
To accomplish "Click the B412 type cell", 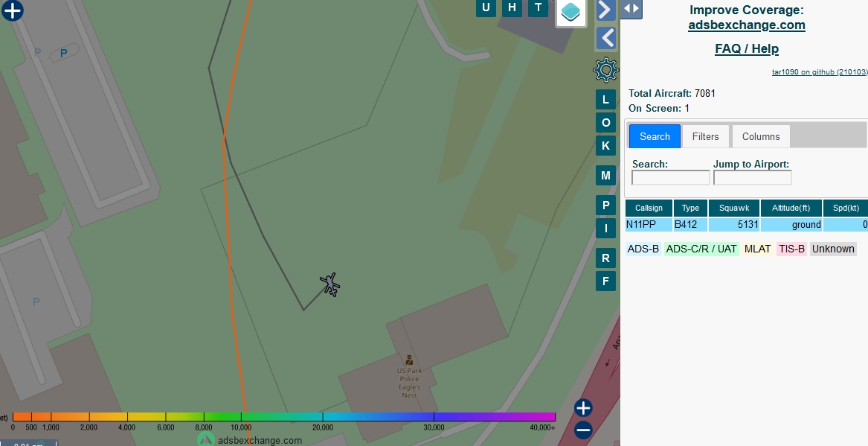I will (690, 224).
